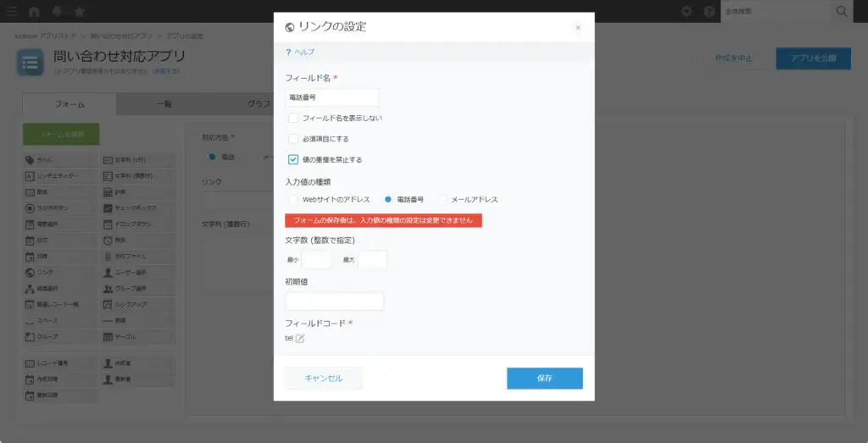Check the 必須項目にする checkbox
Screen dimensions: 868x443
pos(293,139)
